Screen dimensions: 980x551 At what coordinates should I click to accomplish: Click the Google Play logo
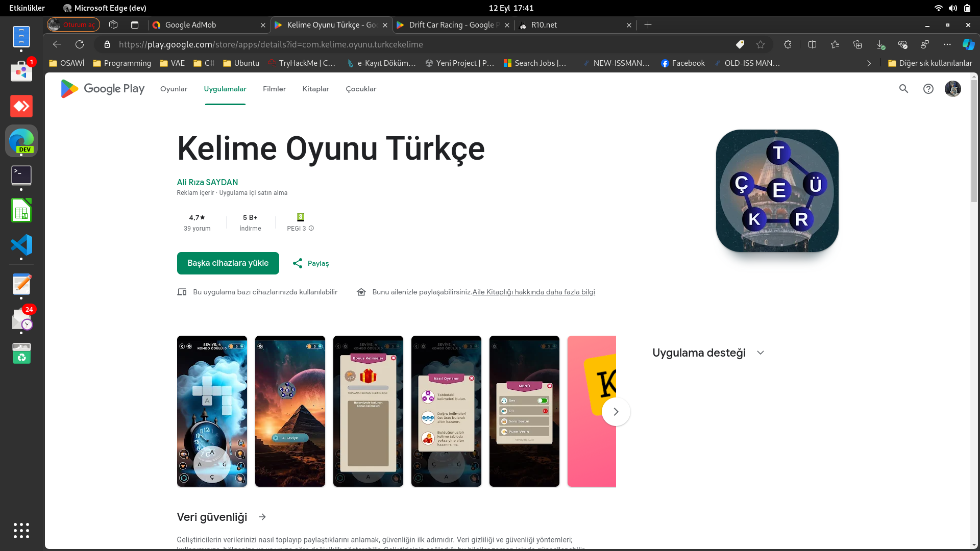click(103, 89)
